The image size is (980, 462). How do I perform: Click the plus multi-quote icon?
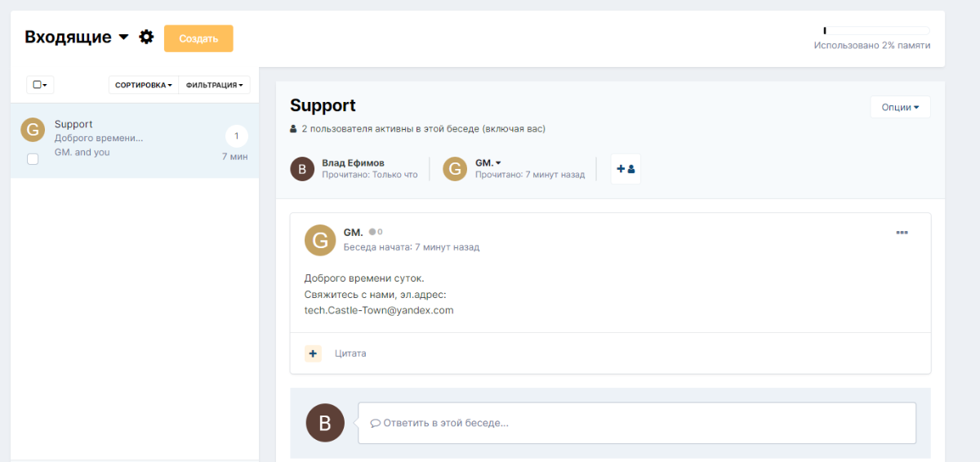pos(313,353)
